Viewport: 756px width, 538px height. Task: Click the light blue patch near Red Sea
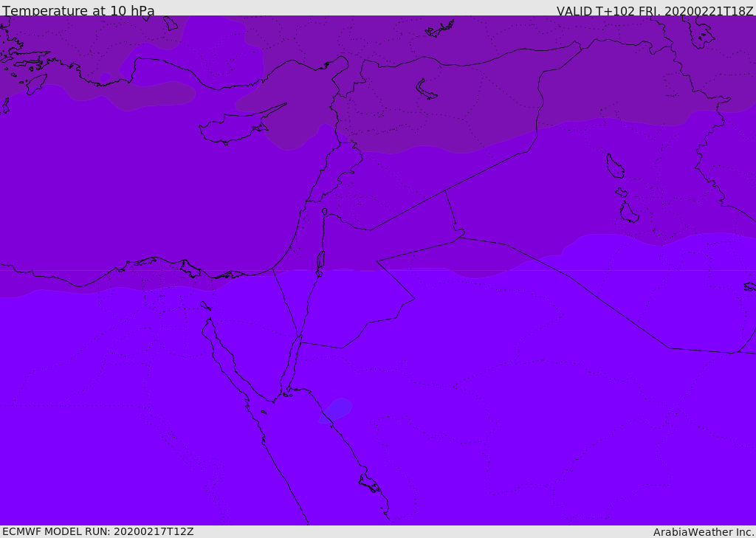click(x=337, y=410)
